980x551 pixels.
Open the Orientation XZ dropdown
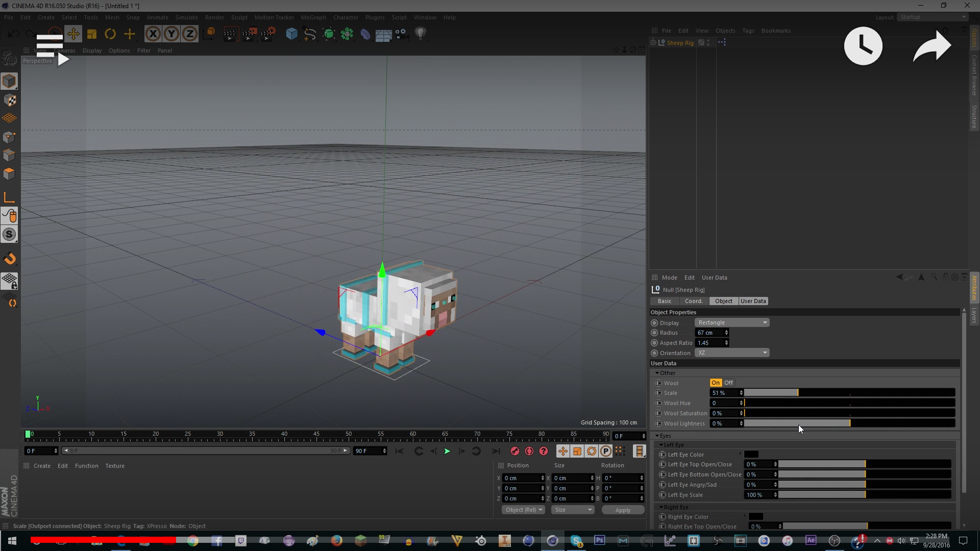point(732,353)
